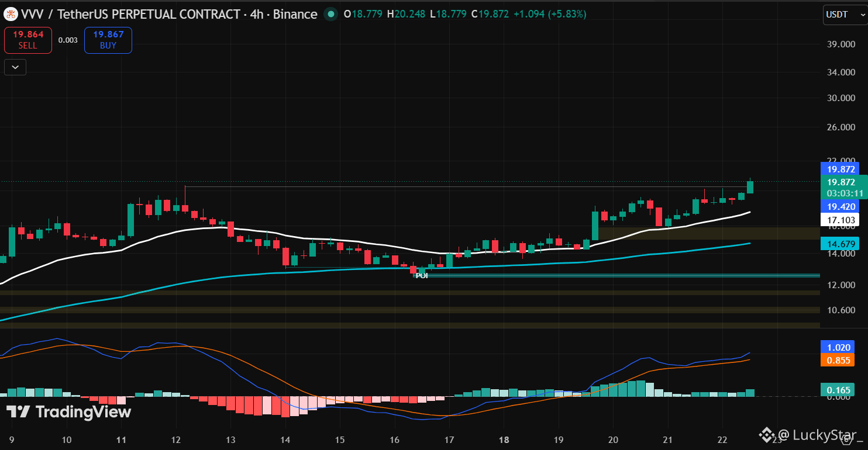Click date 17 on the time axis
The image size is (868, 450).
pos(449,441)
